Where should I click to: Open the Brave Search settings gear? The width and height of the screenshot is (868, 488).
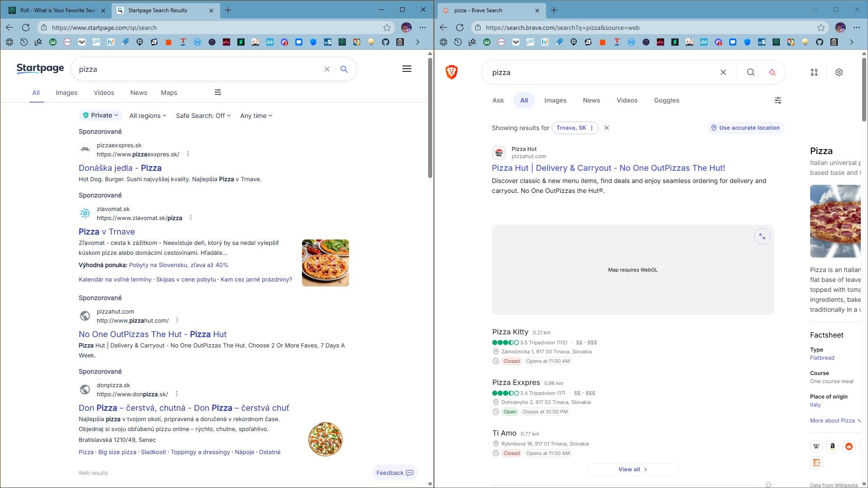(839, 72)
